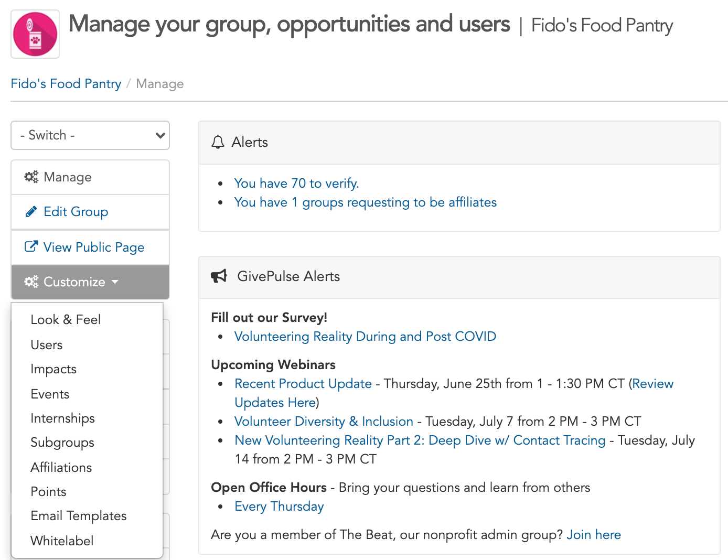The width and height of the screenshot is (728, 560).
Task: Choose Impacts in the Customize menu
Action: point(53,369)
